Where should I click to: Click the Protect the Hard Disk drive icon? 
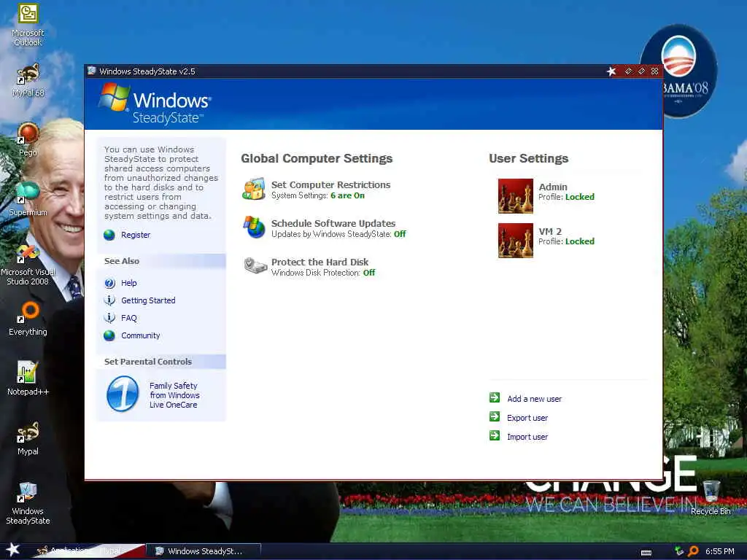[x=255, y=265]
